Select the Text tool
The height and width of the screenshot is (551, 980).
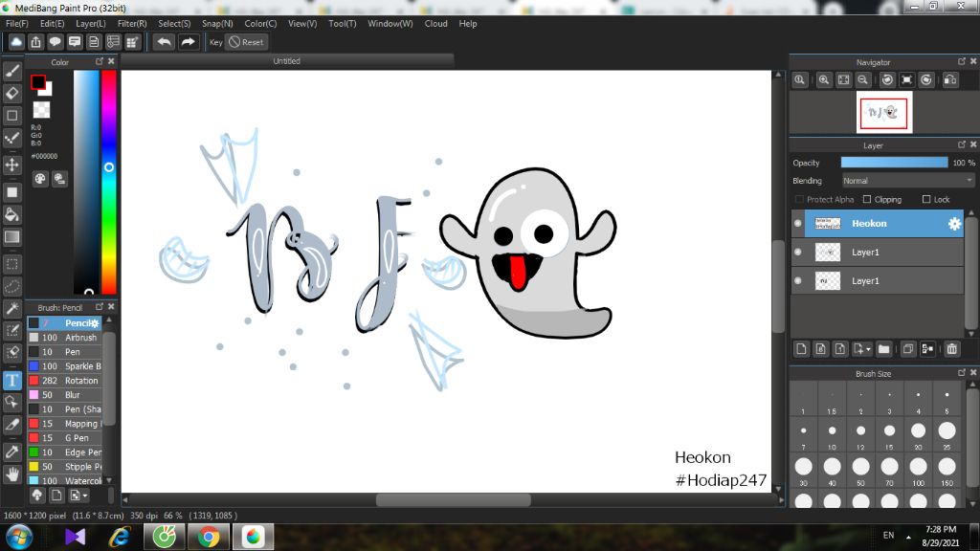(x=11, y=381)
